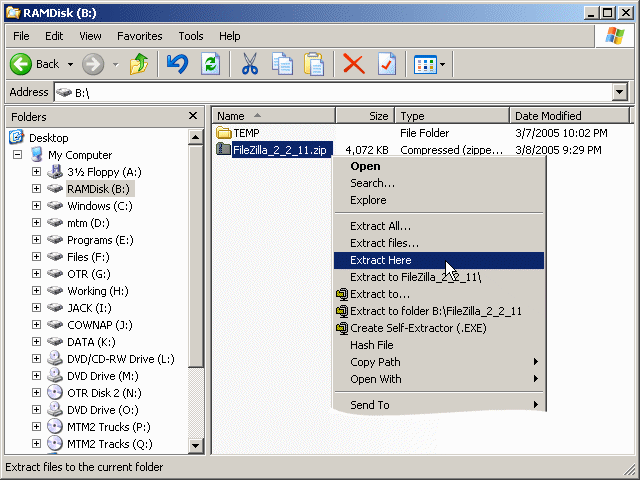Click the Refresh toolbar icon
Viewport: 640px width, 480px height.
(210, 64)
